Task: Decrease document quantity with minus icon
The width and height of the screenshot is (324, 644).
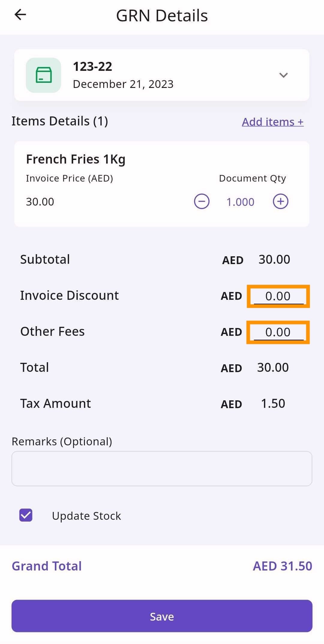Action: point(202,201)
